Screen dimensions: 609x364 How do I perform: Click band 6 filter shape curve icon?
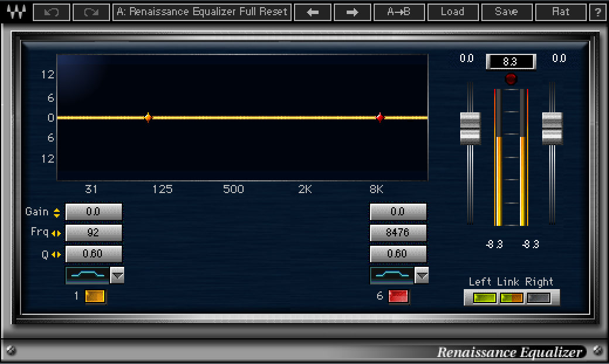[392, 275]
